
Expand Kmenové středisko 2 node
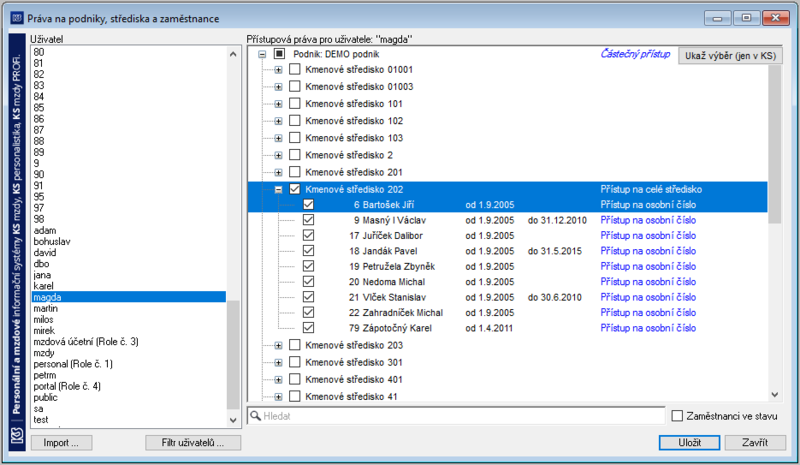(278, 155)
